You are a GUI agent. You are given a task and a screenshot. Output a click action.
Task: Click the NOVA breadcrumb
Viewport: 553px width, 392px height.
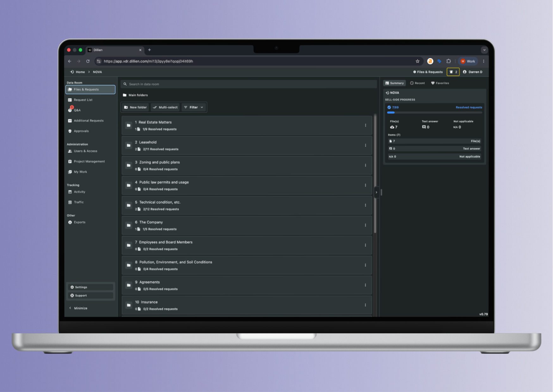pyautogui.click(x=97, y=72)
